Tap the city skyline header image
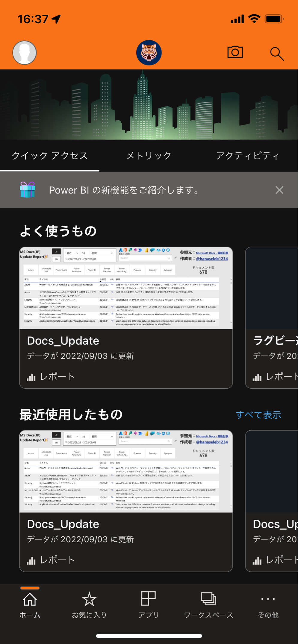This screenshot has height=644, width=298. [x=149, y=105]
